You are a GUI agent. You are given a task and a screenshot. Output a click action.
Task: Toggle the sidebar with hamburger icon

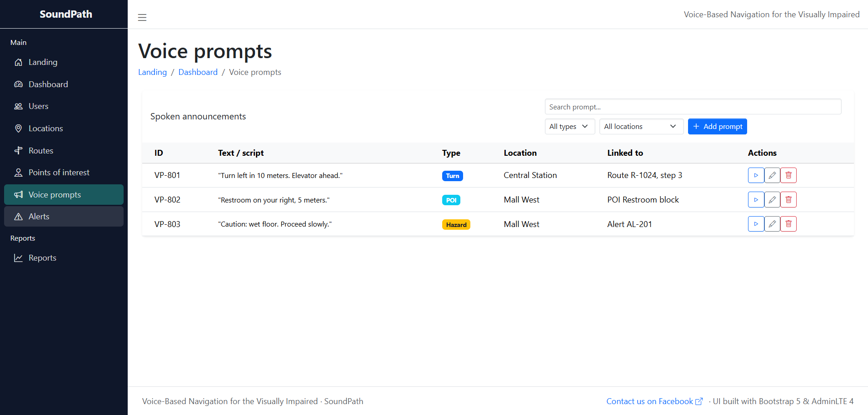pos(142,17)
